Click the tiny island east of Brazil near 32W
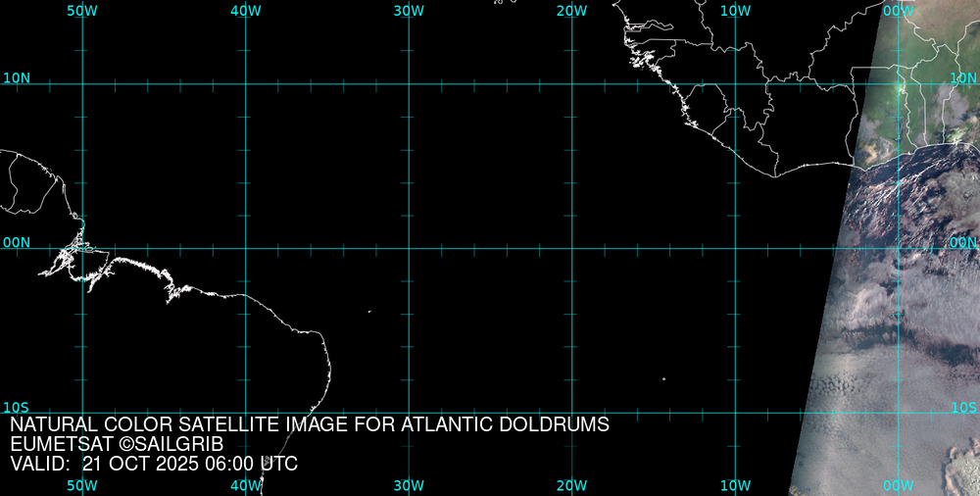Image resolution: width=980 pixels, height=496 pixels. pyautogui.click(x=369, y=312)
